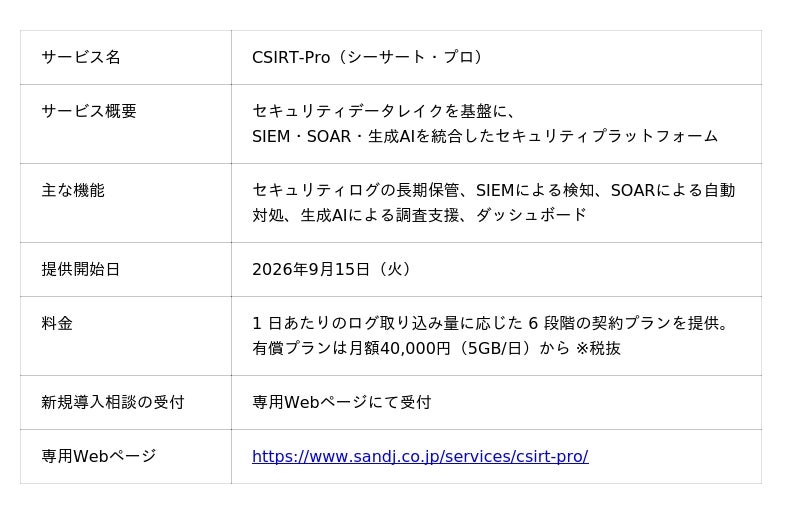Click the SIEM・SOAR・生成AI platform description line
Screen dimensions: 800x514
[485, 136]
